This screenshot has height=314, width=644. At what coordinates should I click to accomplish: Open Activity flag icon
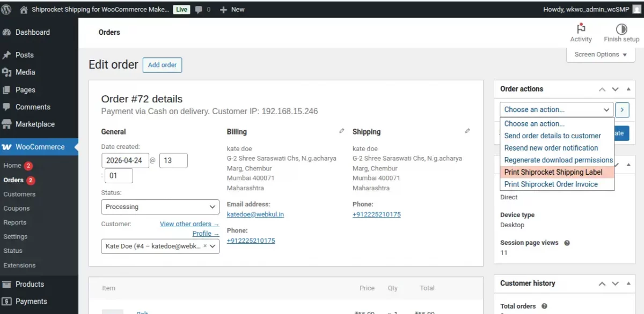tap(581, 29)
